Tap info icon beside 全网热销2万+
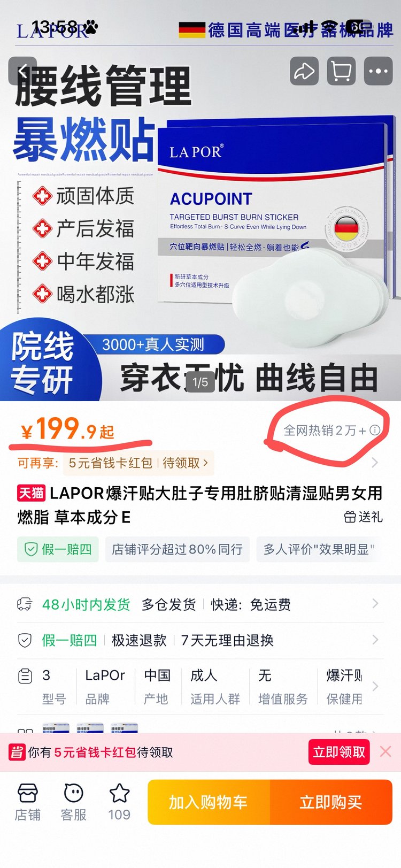401x868 pixels. coord(375,430)
